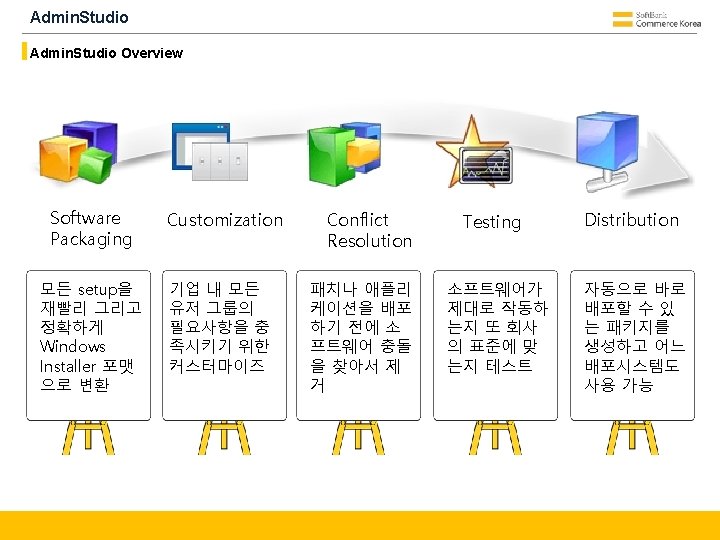The image size is (720, 540).
Task: Click the SoftBank Commerce Korea logo
Action: tap(657, 19)
